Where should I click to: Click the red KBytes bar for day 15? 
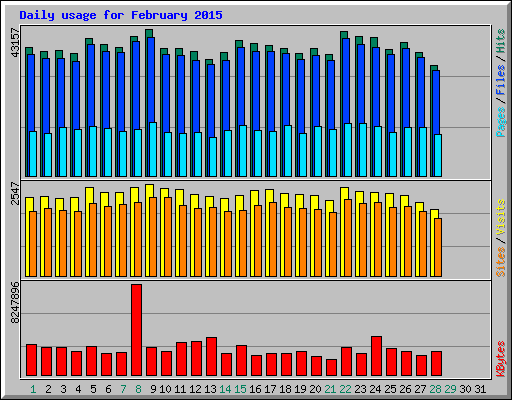point(241,361)
